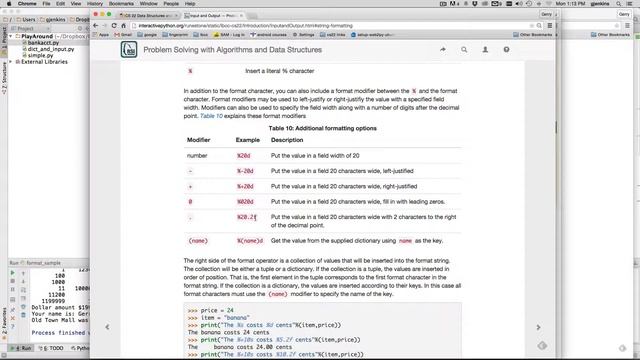The image size is (640, 360).
Task: Click the gjenkins breadcrumb in PyCharm
Action: [53, 20]
